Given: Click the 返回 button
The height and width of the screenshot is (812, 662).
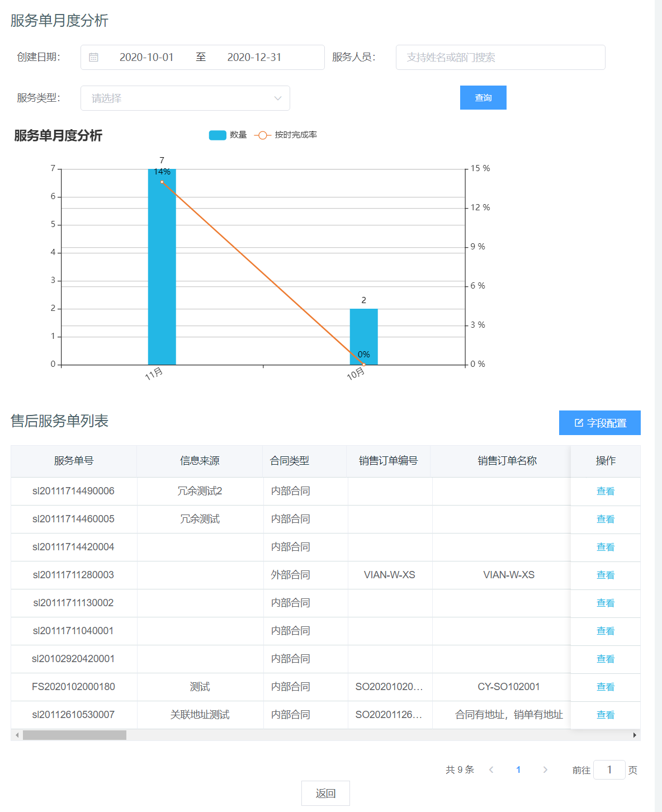Looking at the screenshot, I should [x=325, y=793].
